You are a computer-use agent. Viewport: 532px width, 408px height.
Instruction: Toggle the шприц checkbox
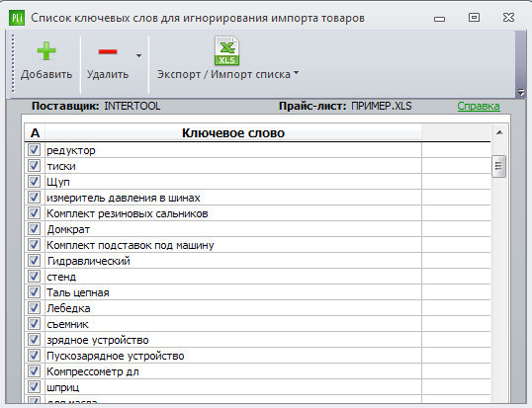(34, 387)
